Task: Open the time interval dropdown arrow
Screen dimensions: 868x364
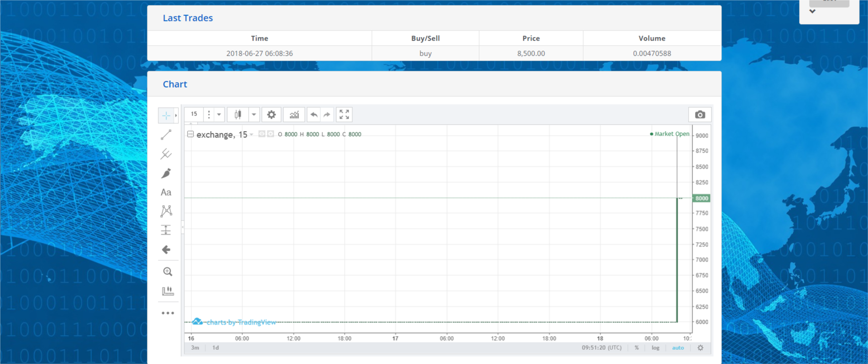Action: coord(219,114)
